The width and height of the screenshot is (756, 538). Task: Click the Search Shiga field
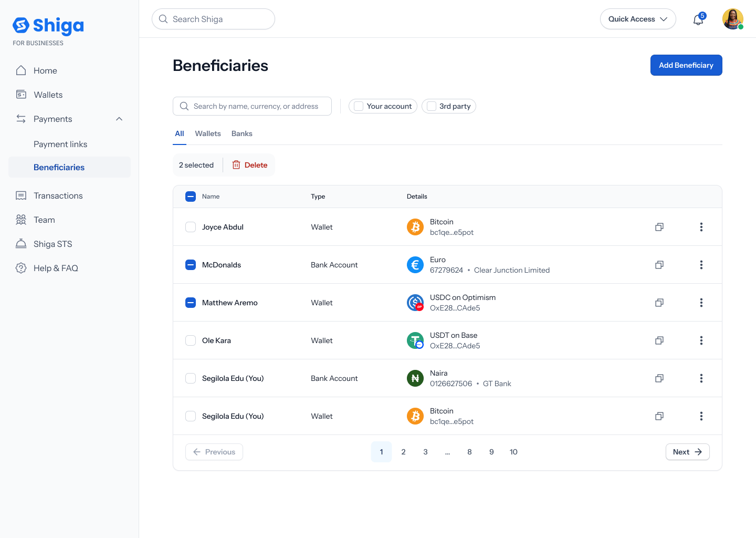(x=213, y=19)
